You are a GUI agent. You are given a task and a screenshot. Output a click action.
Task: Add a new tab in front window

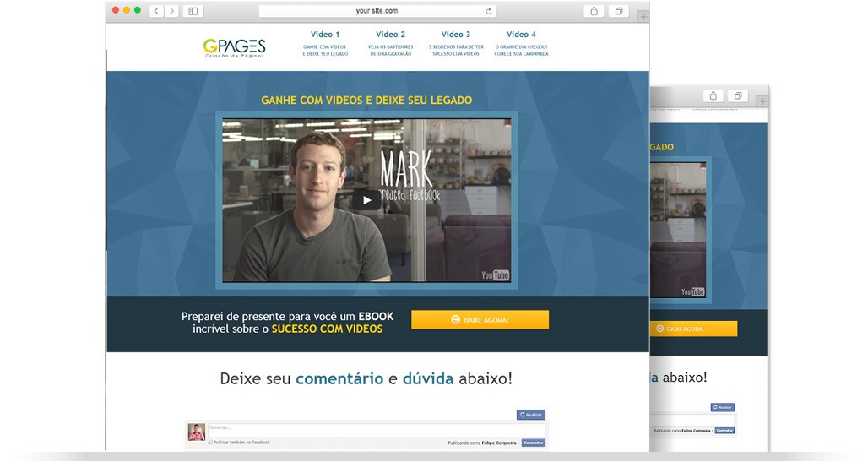coord(643,17)
